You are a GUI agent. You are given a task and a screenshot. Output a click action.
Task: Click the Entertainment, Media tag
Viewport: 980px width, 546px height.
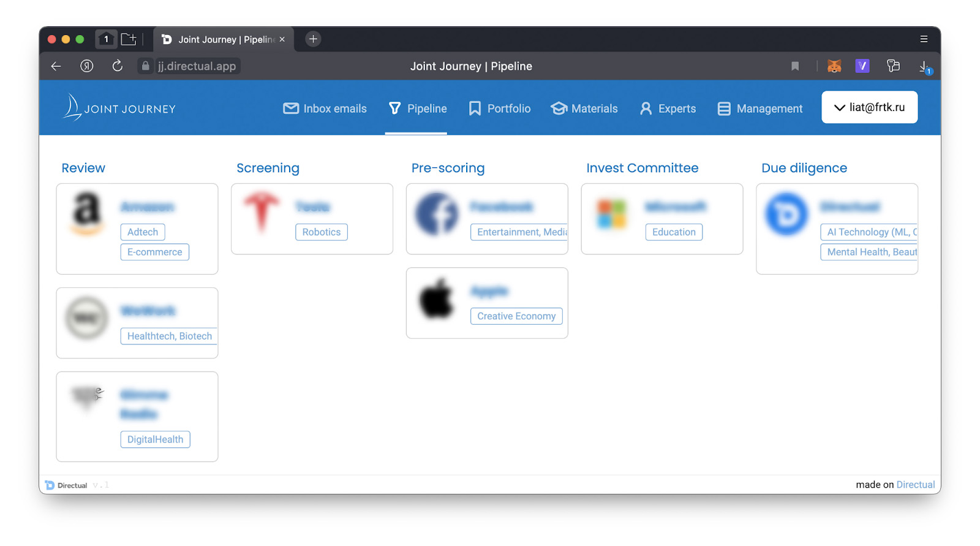(519, 232)
